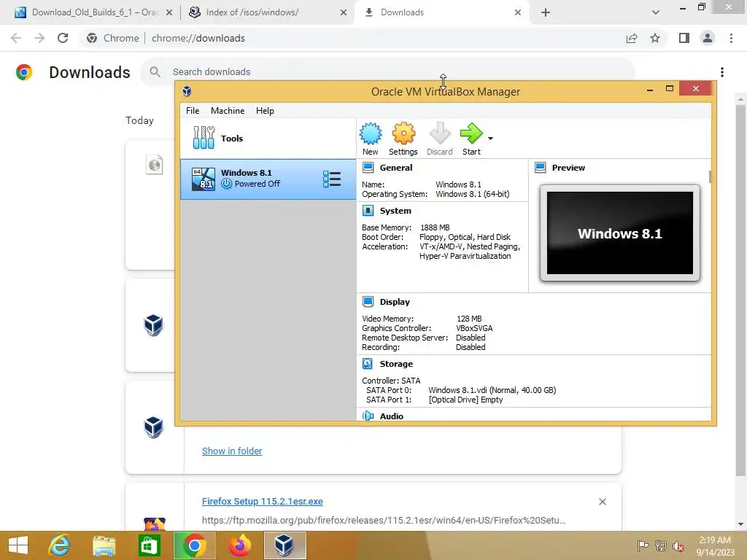The height and width of the screenshot is (560, 747).
Task: Click the Windows 8.1 preview thumbnail
Action: [x=620, y=233]
